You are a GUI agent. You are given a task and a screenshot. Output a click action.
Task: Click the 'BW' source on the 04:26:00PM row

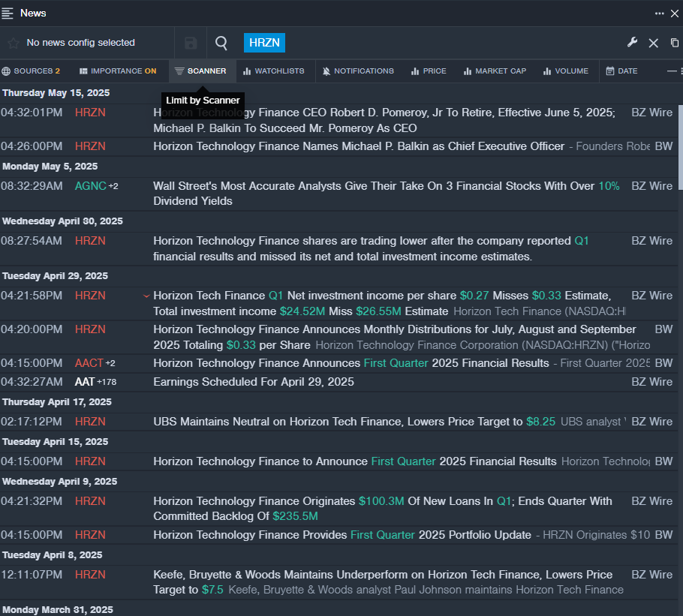click(x=663, y=146)
